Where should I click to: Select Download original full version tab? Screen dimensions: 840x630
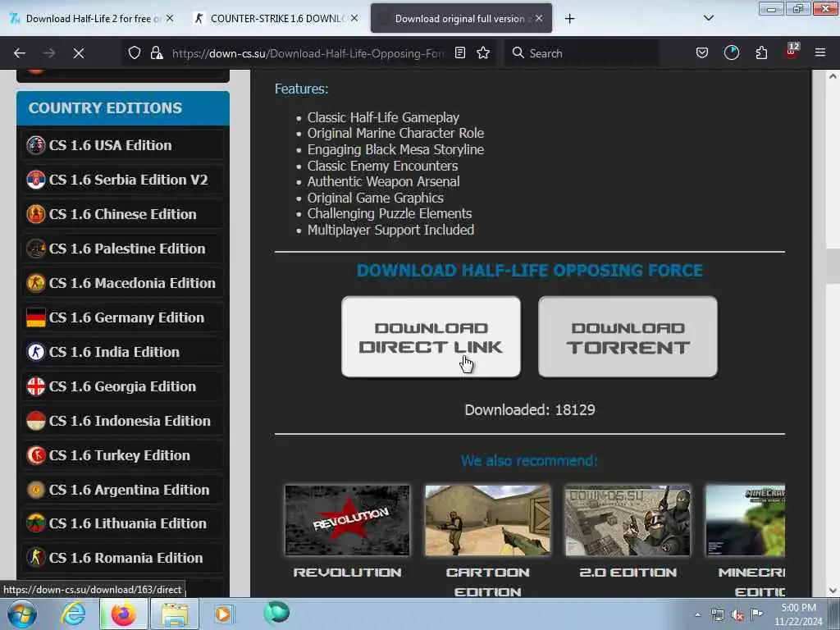[461, 19]
